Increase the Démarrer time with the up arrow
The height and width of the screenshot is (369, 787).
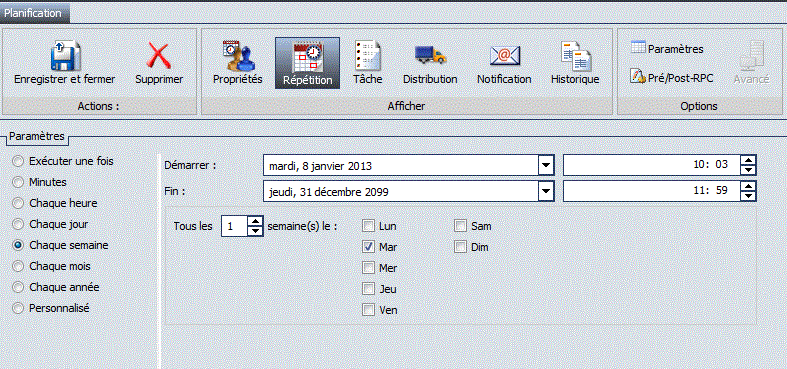748,161
